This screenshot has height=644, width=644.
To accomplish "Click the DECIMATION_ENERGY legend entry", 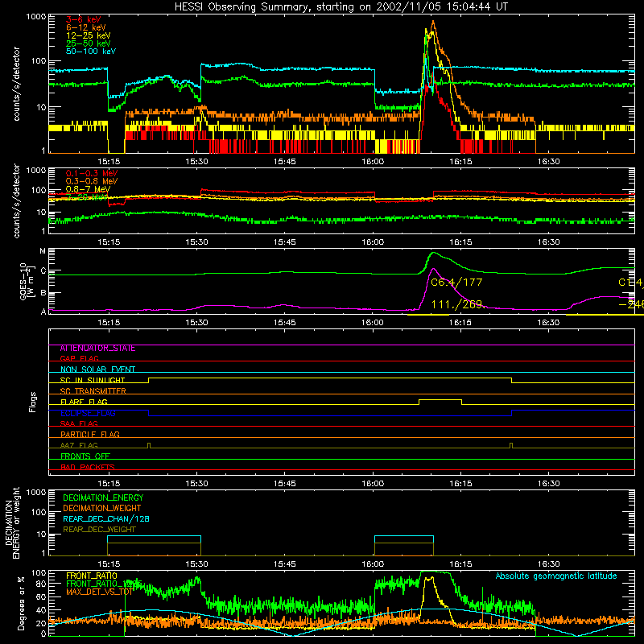I will 103,497.
